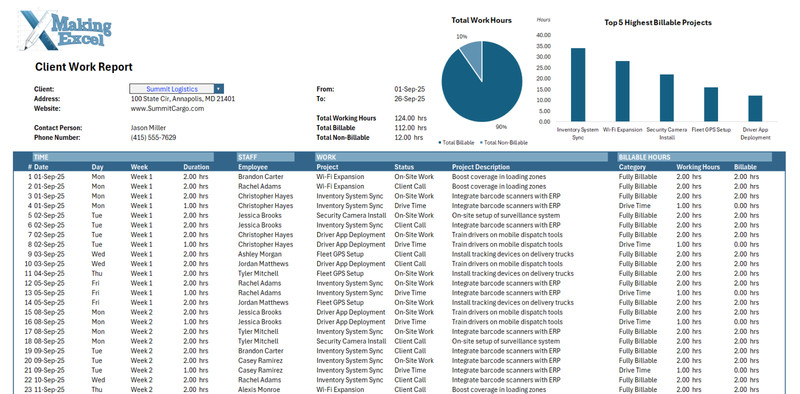Select the address 100 State Cir, Annapolis
The height and width of the screenshot is (394, 800).
183,99
